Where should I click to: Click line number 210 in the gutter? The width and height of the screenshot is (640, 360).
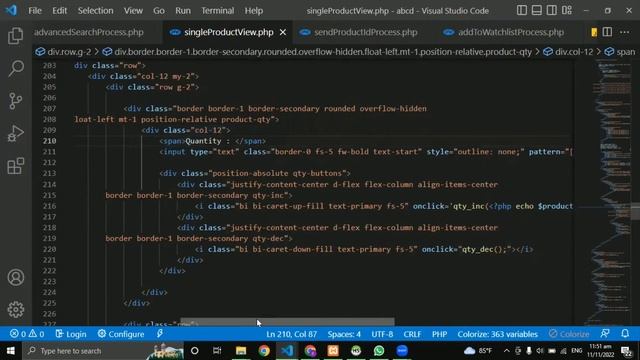point(49,141)
